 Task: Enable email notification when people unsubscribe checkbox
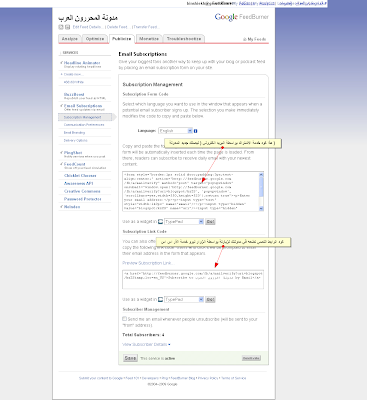coord(124,319)
